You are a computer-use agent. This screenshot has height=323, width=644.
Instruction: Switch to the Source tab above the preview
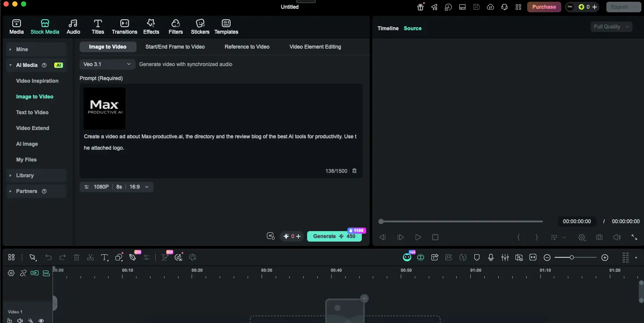[412, 28]
